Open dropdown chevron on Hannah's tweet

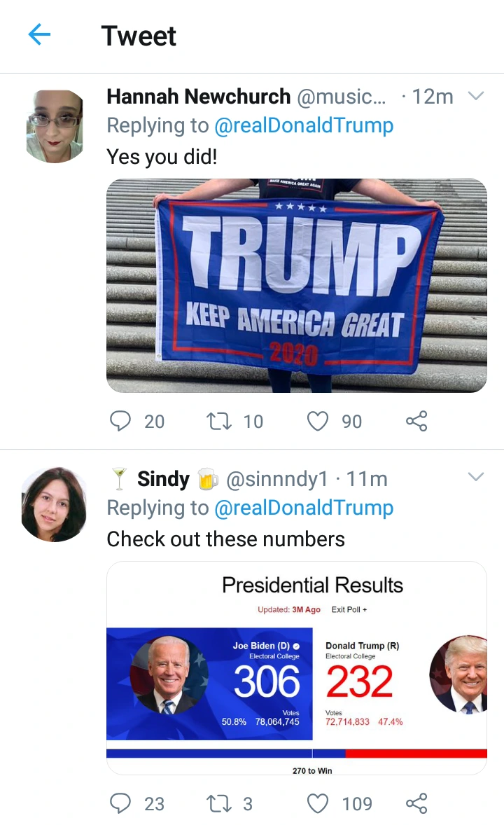pos(475,96)
